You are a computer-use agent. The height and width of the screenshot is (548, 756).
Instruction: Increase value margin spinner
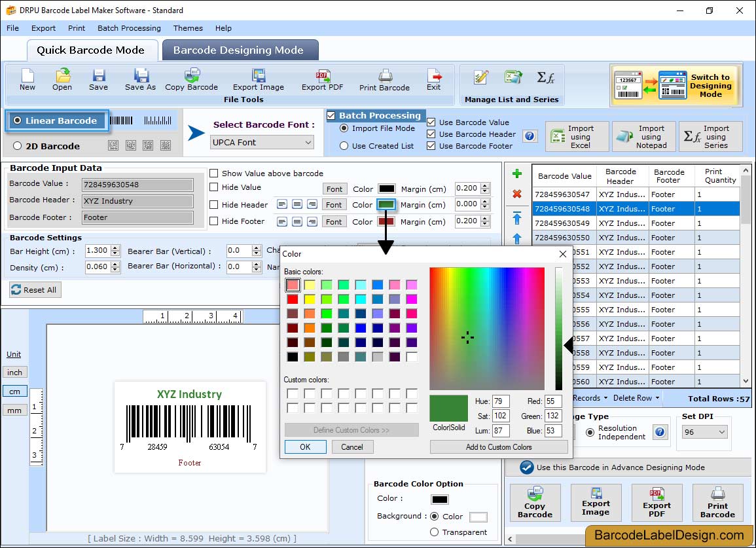pyautogui.click(x=486, y=185)
